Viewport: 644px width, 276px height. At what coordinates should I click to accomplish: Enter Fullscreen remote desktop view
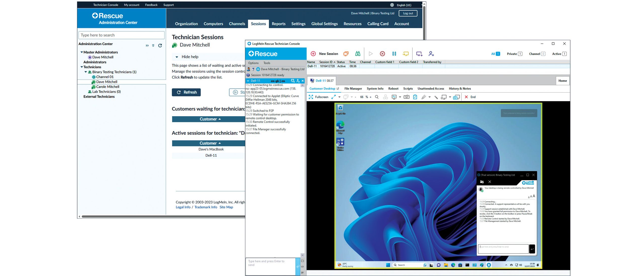tap(318, 97)
